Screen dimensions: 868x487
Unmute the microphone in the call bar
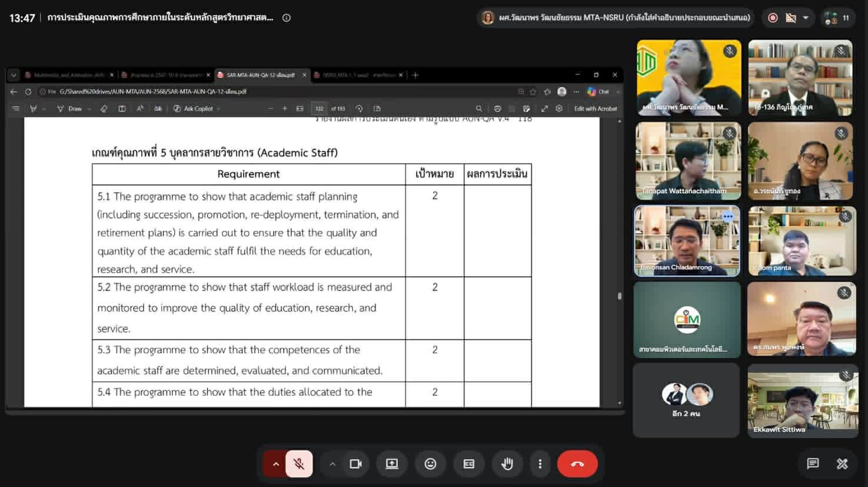click(299, 464)
